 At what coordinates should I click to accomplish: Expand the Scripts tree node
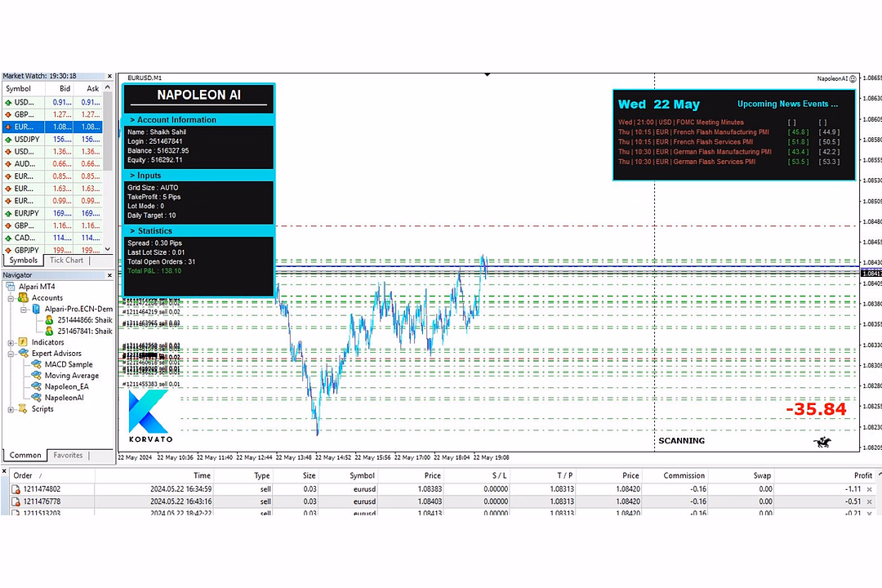coord(11,409)
